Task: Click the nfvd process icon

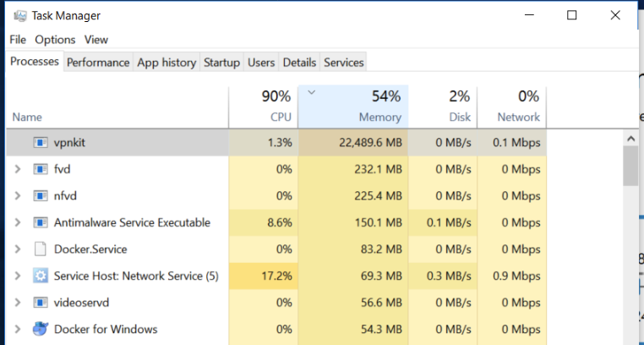Action: [41, 196]
